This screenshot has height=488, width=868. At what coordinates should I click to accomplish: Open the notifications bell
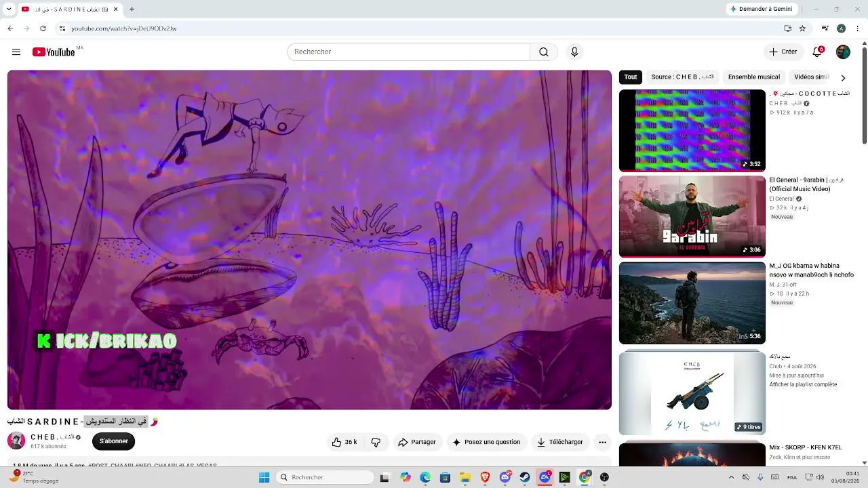(818, 52)
